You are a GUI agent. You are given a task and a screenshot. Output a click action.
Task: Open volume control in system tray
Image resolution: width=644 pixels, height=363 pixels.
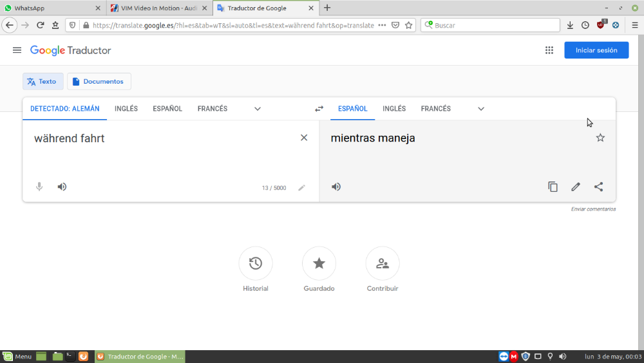(x=563, y=357)
